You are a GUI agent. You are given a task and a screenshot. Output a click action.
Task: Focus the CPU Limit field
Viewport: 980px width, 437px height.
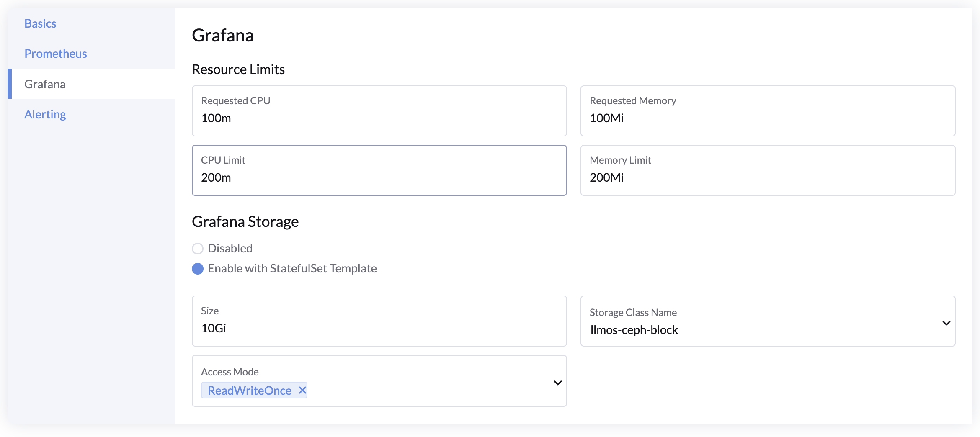click(x=379, y=170)
